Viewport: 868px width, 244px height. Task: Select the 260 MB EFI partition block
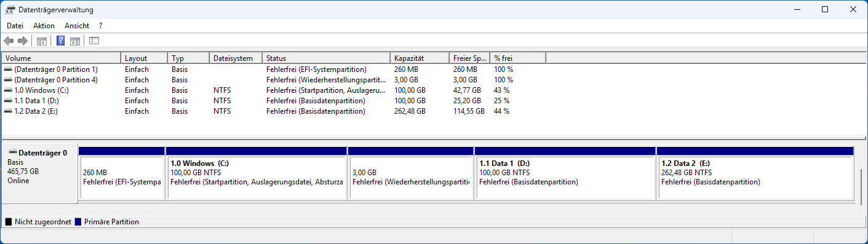(122, 173)
